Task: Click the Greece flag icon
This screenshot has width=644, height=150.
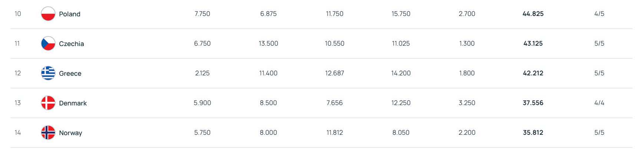Action: [48, 73]
